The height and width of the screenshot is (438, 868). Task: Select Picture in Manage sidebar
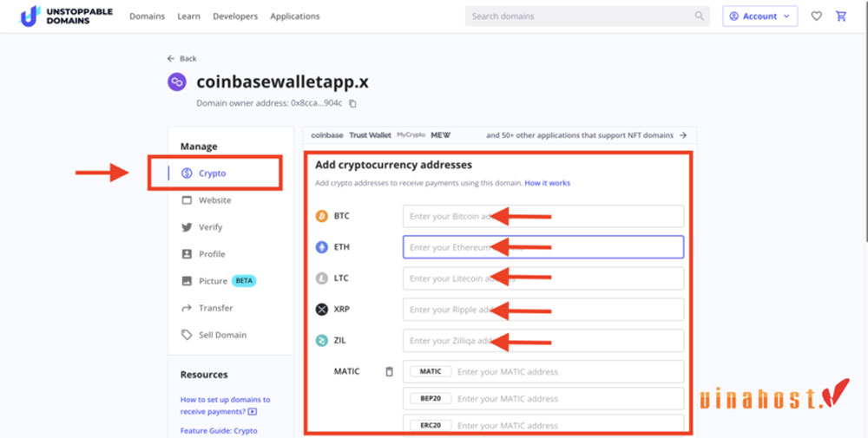click(214, 281)
